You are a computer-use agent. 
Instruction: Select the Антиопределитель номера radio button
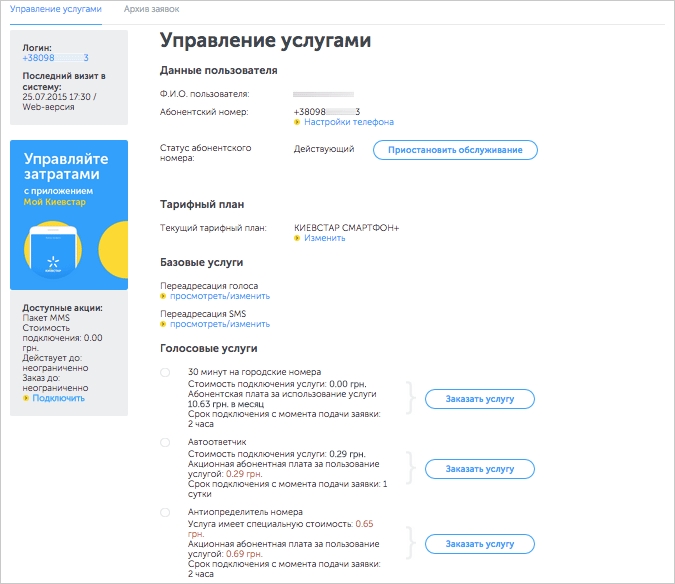[x=165, y=513]
